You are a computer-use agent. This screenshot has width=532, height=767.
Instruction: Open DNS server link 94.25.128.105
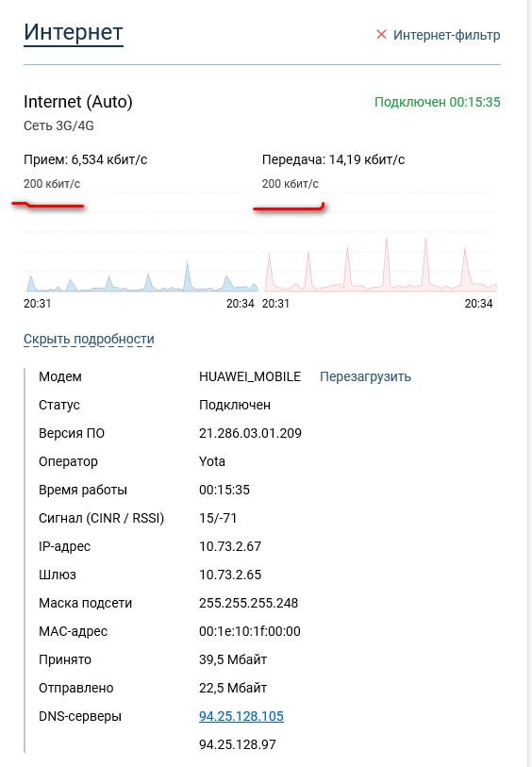click(241, 716)
